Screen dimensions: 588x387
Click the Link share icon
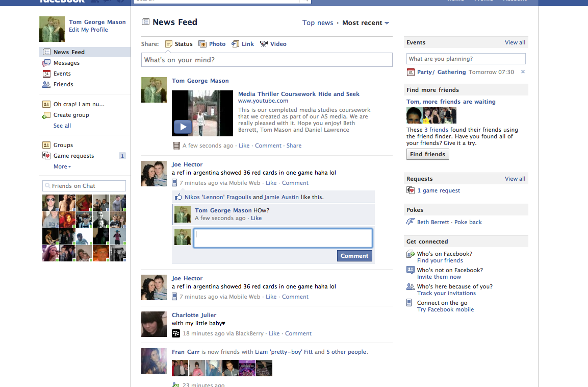[x=235, y=44]
